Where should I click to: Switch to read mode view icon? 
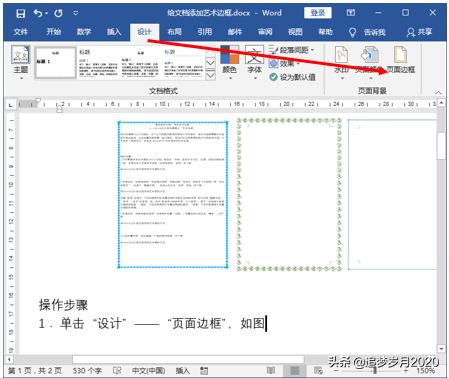click(271, 370)
